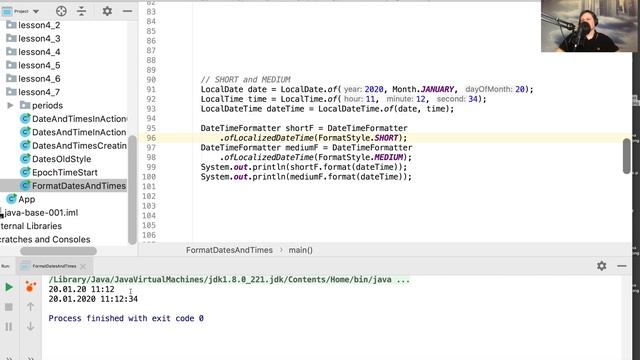Viewport: 640px width, 360px height.
Task: Click the Project panel vertical scrollbar
Action: click(x=132, y=189)
